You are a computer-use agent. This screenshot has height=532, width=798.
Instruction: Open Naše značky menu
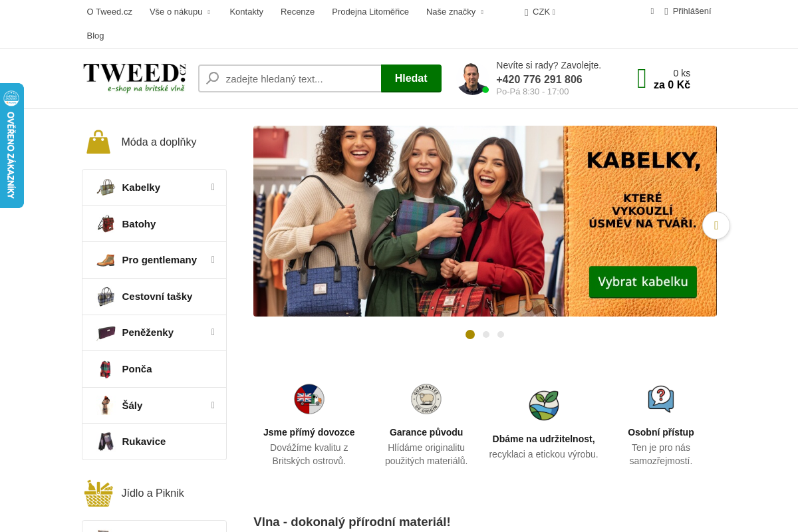(x=456, y=11)
